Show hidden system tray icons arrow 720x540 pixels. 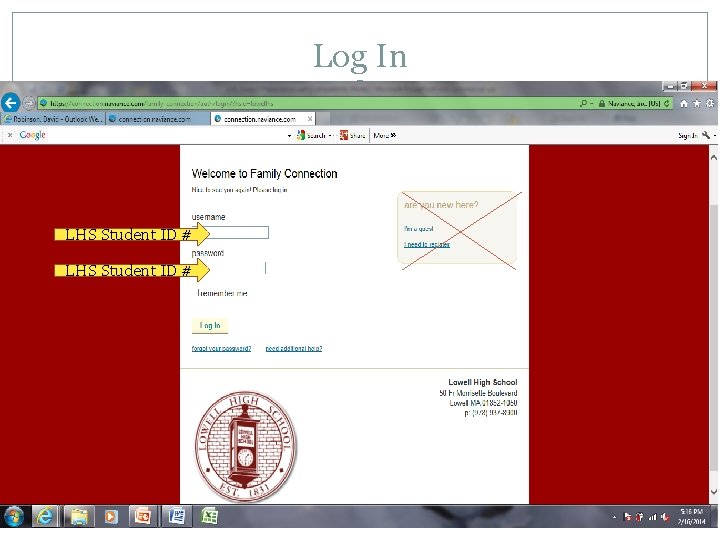click(x=614, y=517)
